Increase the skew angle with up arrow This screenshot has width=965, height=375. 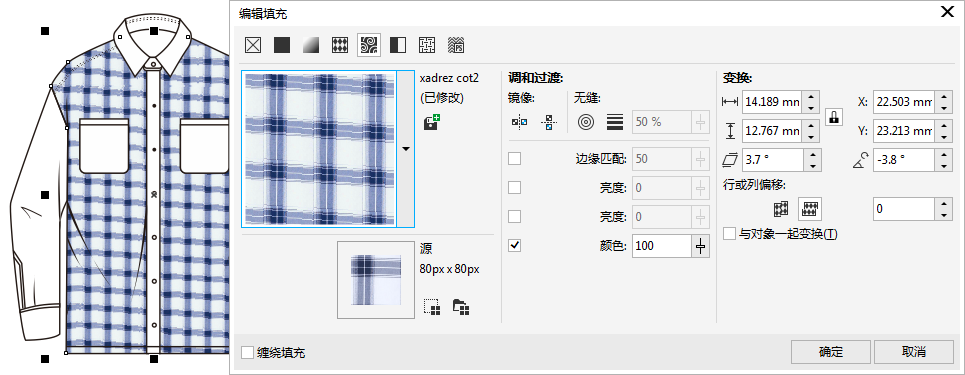pos(812,154)
